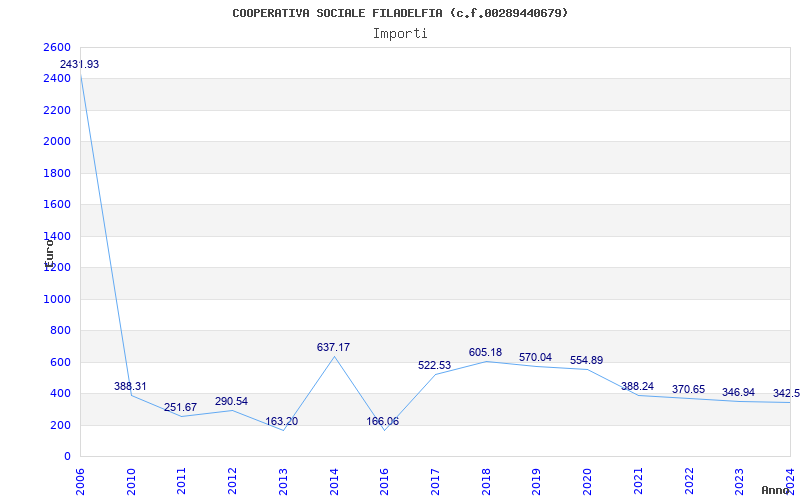Click the 554.89 data label

coord(586,360)
